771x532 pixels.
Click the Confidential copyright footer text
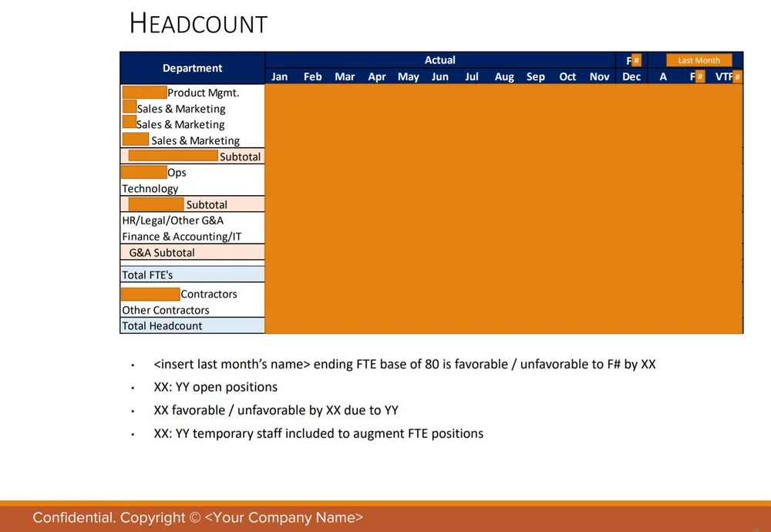click(x=197, y=517)
